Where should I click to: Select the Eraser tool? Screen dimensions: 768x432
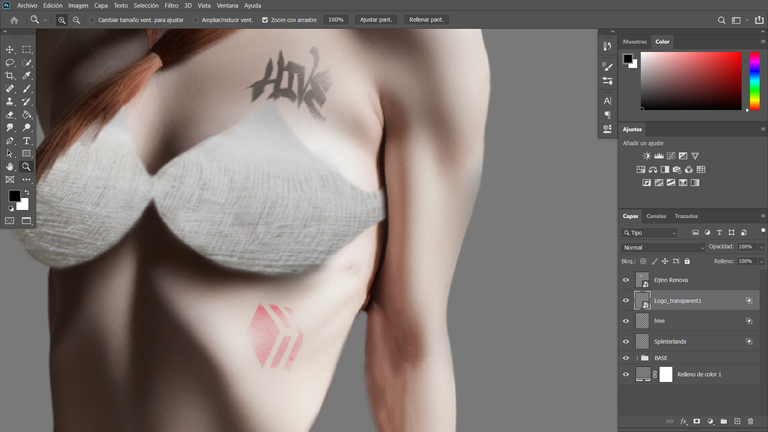pos(10,115)
